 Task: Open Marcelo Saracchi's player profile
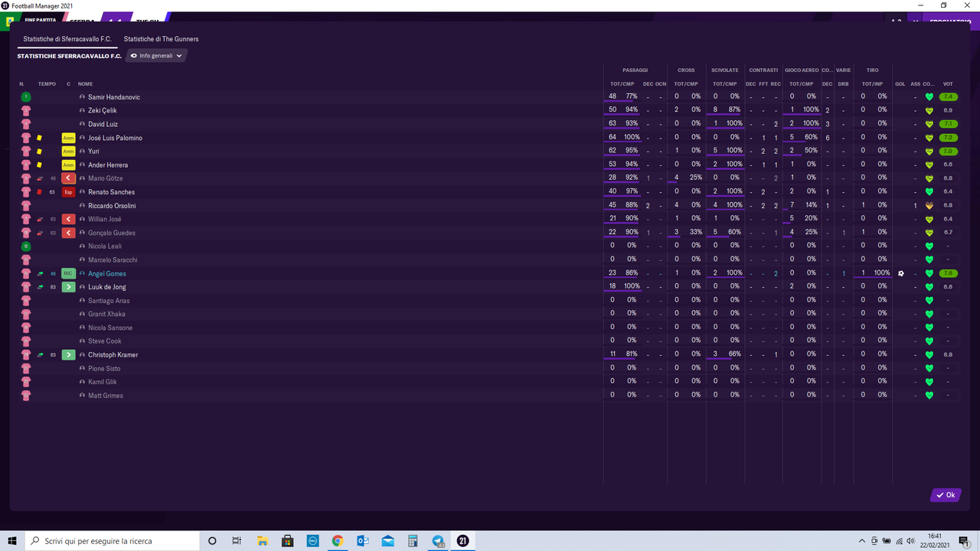click(113, 260)
